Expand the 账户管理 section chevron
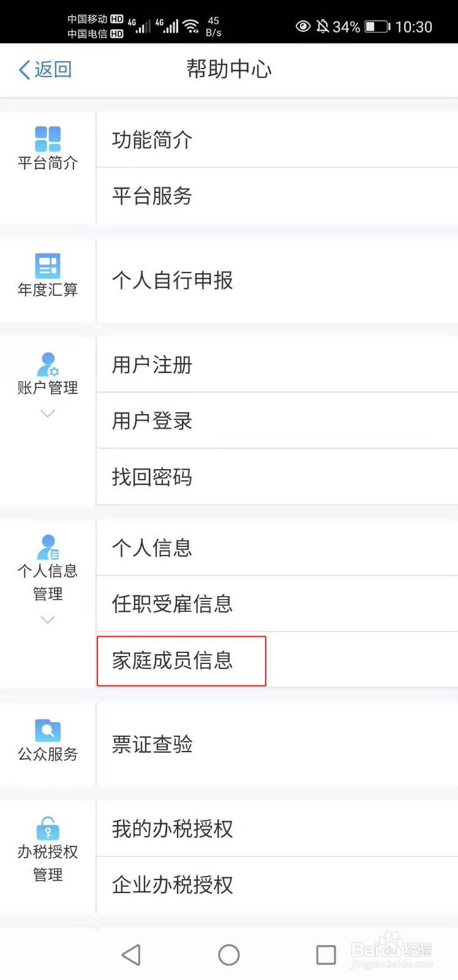 (47, 413)
